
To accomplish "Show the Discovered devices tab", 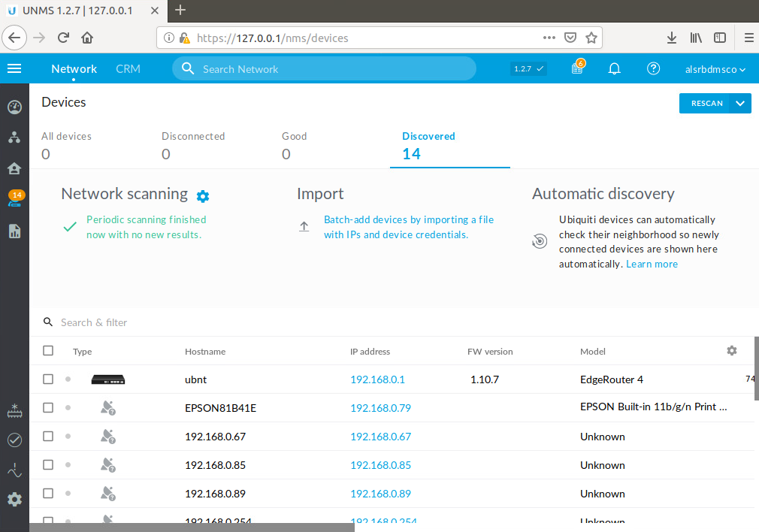I will click(x=450, y=147).
